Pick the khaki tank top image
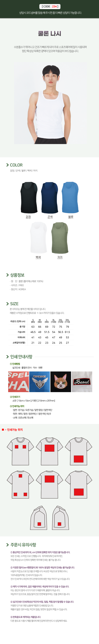 [60, 238]
